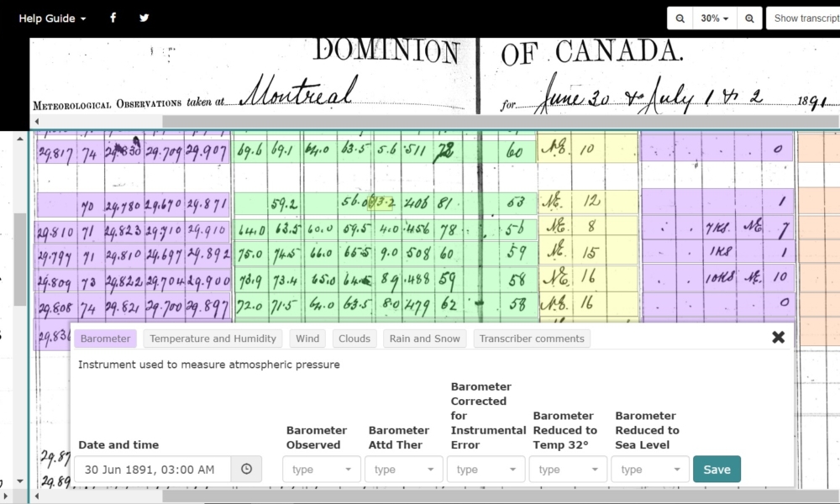Open the Help Guide menu
Viewport: 840px width, 504px height.
[x=52, y=18]
